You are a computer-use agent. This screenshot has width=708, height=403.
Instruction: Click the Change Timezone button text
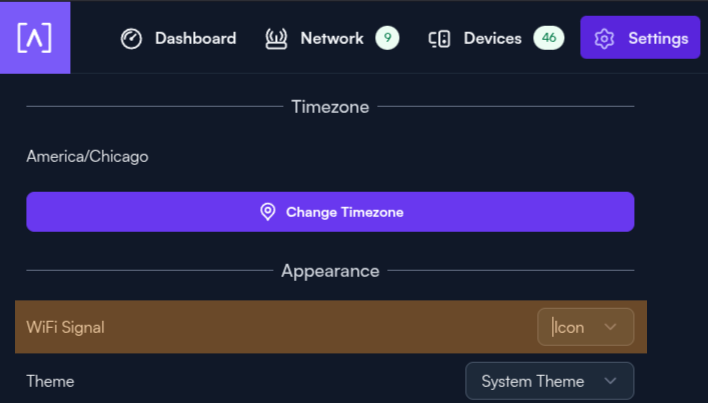pos(345,212)
